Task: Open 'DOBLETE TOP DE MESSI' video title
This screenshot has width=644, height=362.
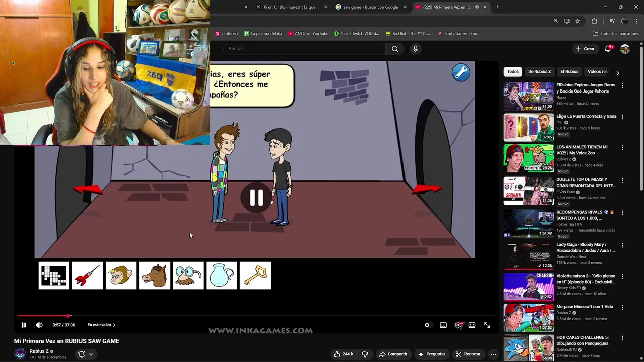Action: tap(586, 183)
